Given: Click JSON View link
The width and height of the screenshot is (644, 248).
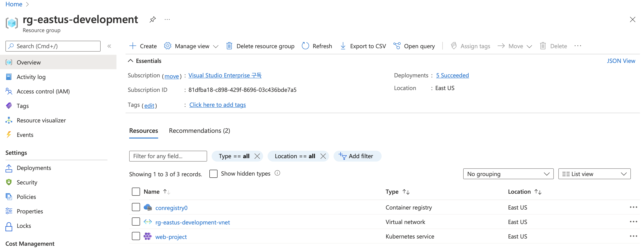Looking at the screenshot, I should coord(621,61).
